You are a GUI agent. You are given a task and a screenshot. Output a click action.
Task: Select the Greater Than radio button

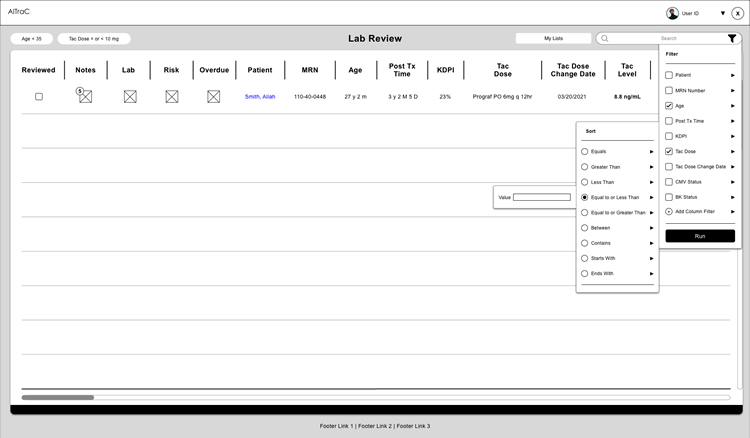(x=585, y=167)
